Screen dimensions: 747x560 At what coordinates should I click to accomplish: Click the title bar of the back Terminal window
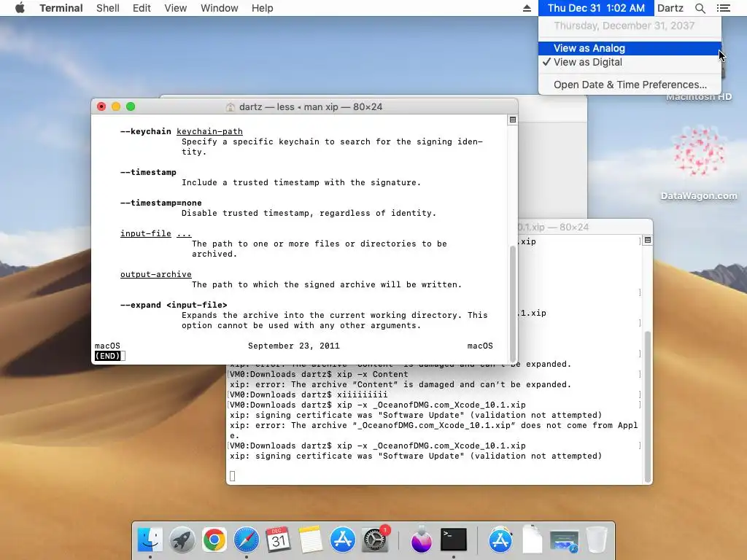click(x=585, y=227)
